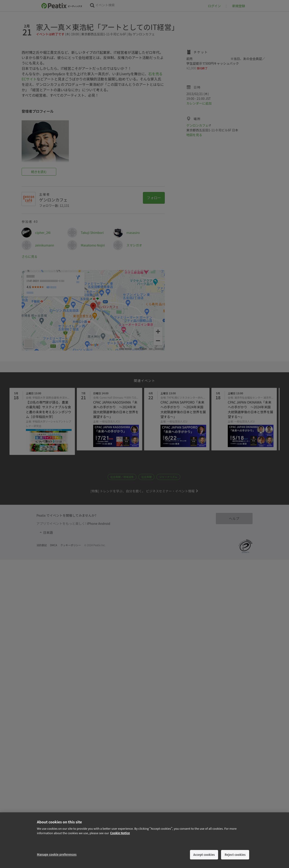Viewport: 289px width, 868px height.
Task: Open クッキーポリシー footer link
Action: tap(71, 545)
